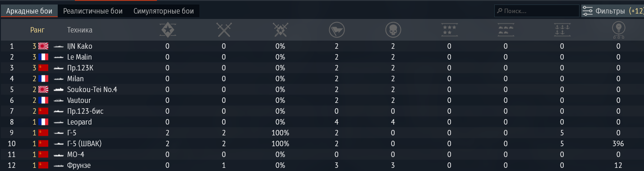
Task: Sort by the crossed swords battles icon
Action: click(224, 30)
